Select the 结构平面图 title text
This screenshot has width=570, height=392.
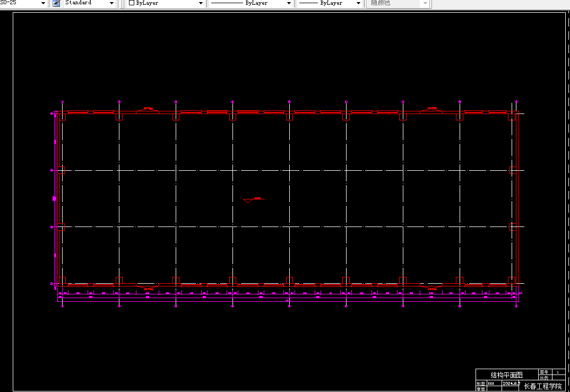click(506, 375)
